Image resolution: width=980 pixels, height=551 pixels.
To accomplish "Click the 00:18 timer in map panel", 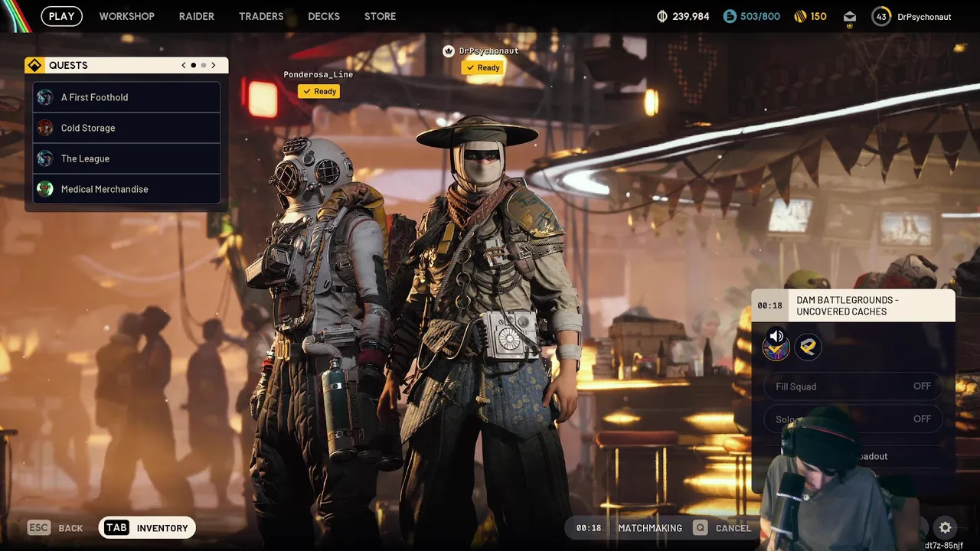I will click(769, 305).
